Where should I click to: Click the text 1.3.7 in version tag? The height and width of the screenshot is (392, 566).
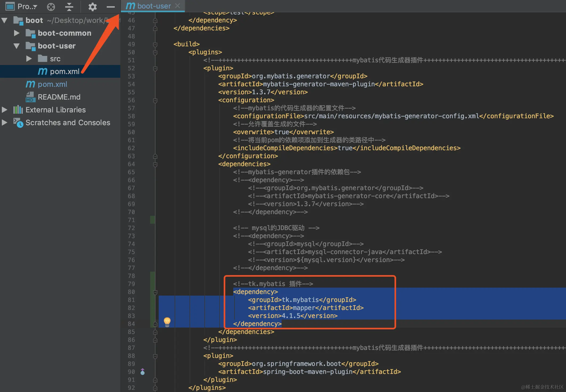261,92
